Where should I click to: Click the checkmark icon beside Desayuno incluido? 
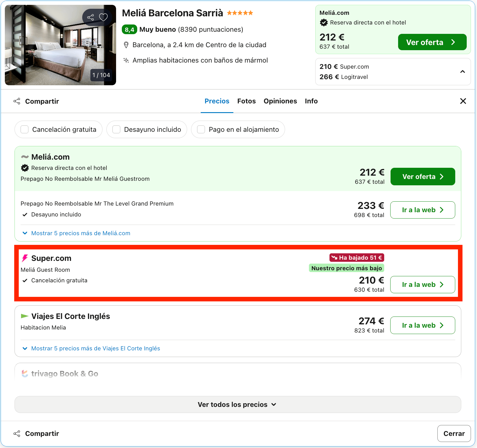pyautogui.click(x=25, y=215)
